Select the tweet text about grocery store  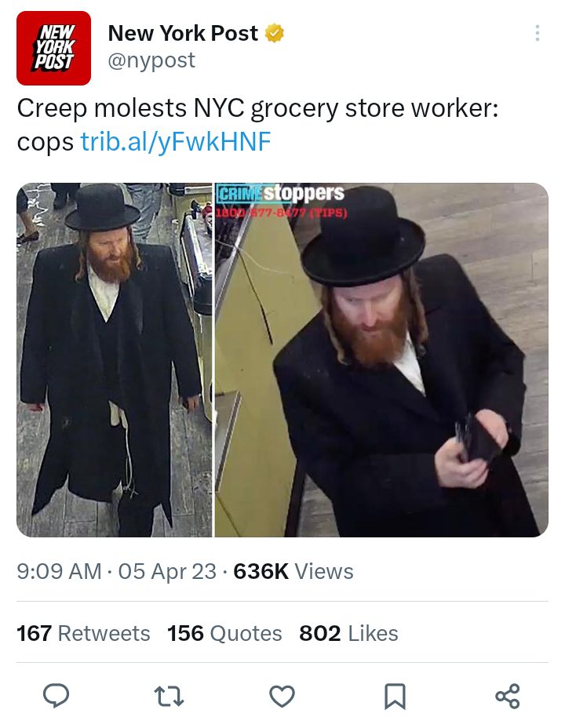pyautogui.click(x=257, y=125)
